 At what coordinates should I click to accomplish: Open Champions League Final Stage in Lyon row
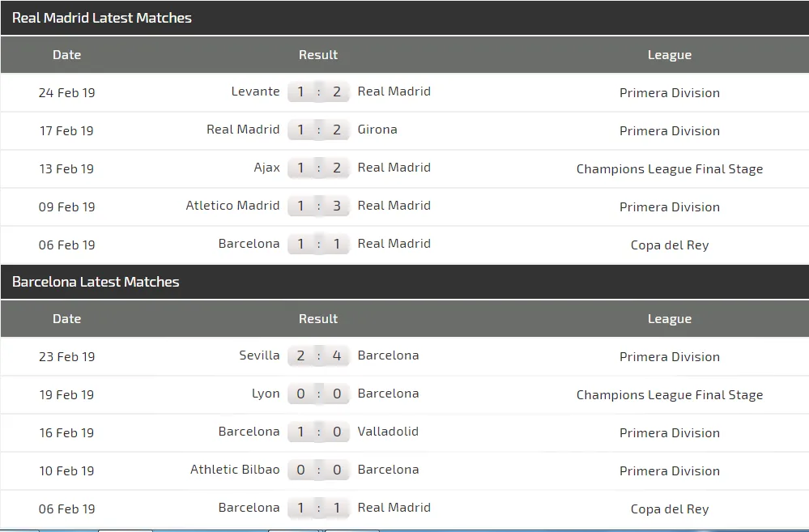point(670,395)
